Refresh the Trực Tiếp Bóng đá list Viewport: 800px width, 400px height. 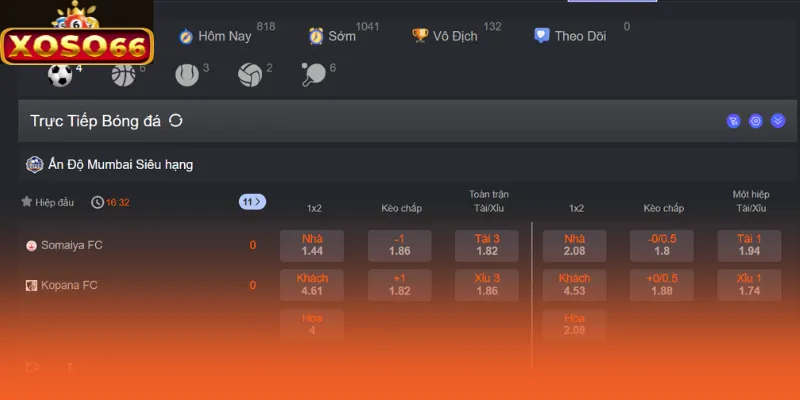coord(176,121)
